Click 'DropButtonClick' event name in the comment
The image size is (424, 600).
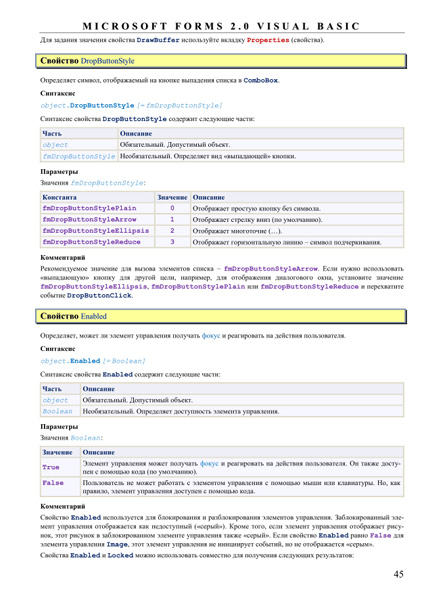tap(99, 295)
